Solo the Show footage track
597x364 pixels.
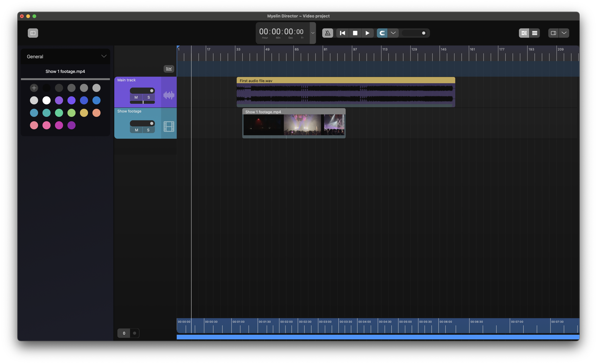pos(148,130)
